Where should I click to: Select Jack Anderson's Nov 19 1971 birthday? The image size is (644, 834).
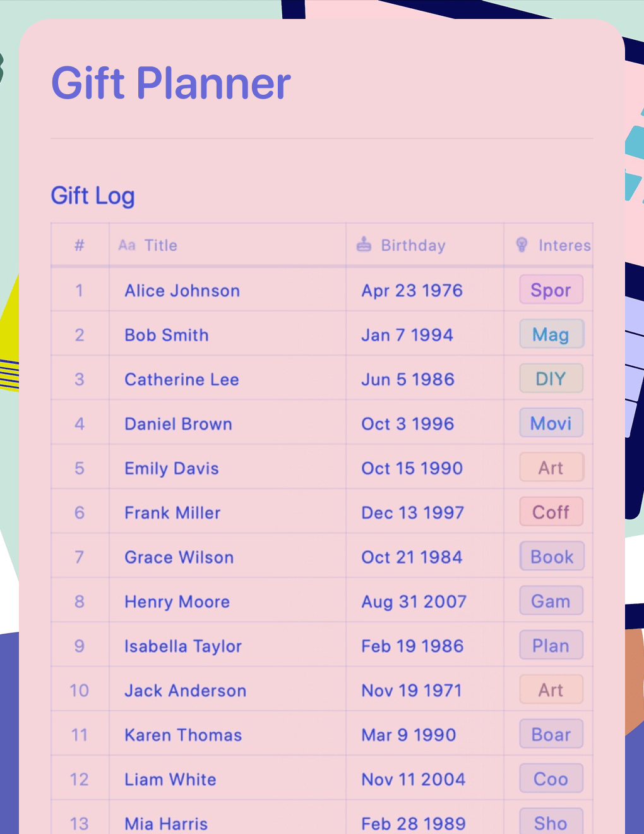pos(412,691)
